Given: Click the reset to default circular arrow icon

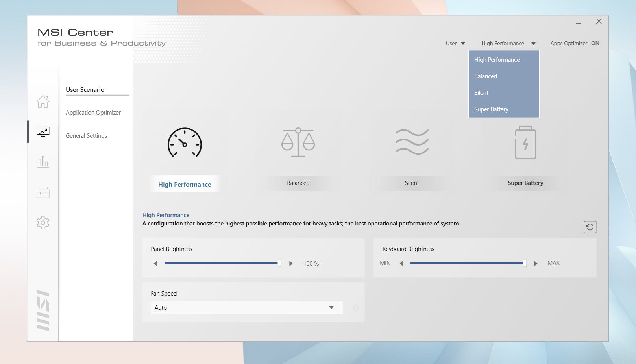Looking at the screenshot, I should tap(590, 227).
